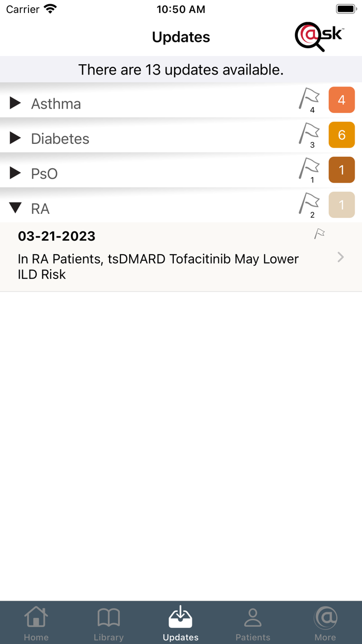Toggle the flag next to PsO
Screen dimensions: 362x644
click(x=309, y=169)
